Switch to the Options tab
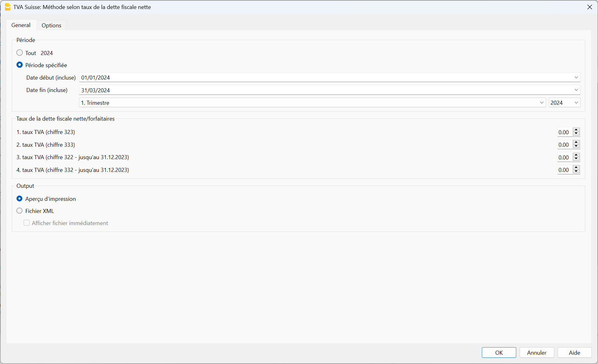 tap(51, 25)
